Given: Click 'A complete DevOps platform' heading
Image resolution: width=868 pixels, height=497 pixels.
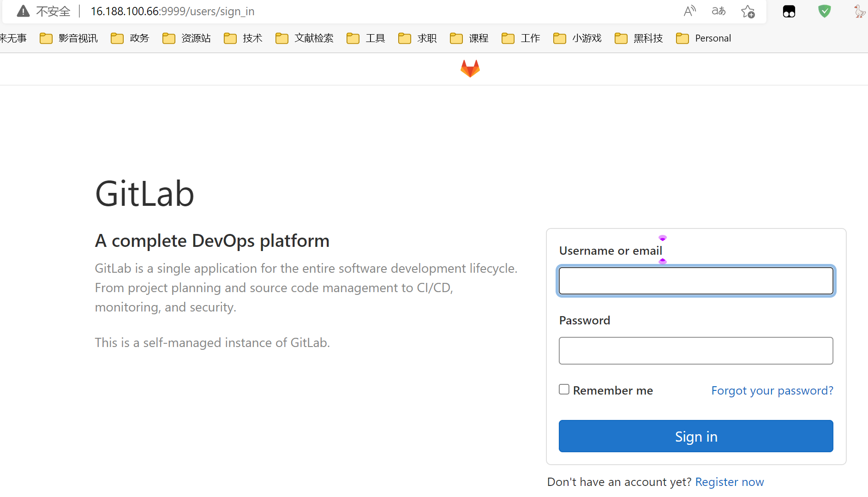Looking at the screenshot, I should (x=212, y=241).
